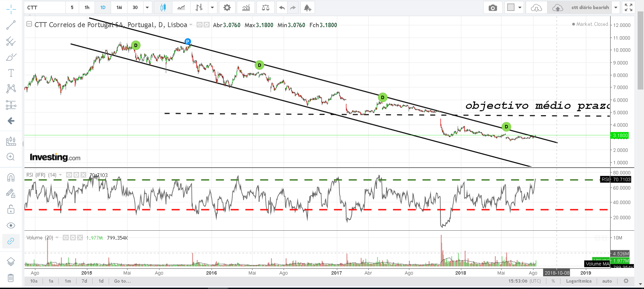Screen dimensions: 644x289
Task: Select the 1M interval
Action: coord(119,7)
